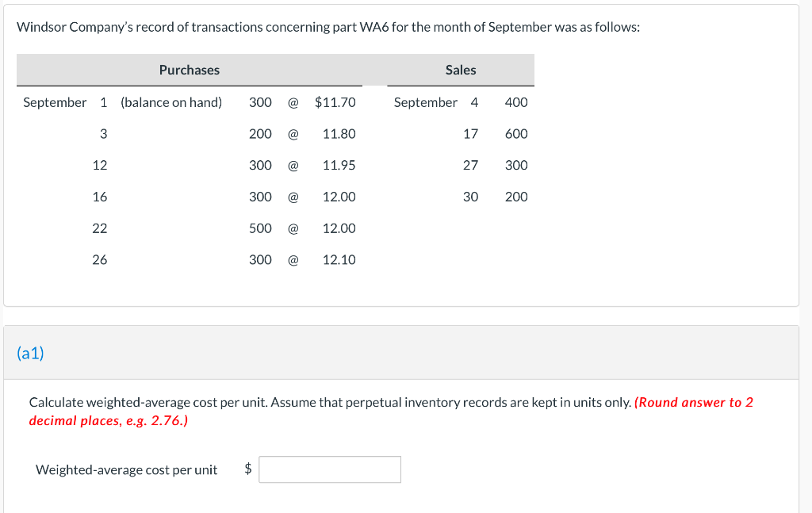Select the 200 units sold on the 30th
Viewport: 812px width, 513px height.
(x=516, y=197)
